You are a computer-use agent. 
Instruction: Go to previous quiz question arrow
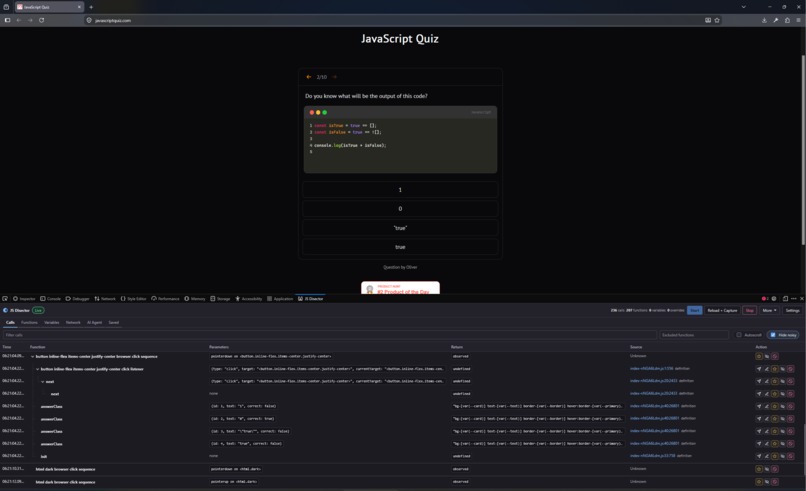[x=308, y=77]
